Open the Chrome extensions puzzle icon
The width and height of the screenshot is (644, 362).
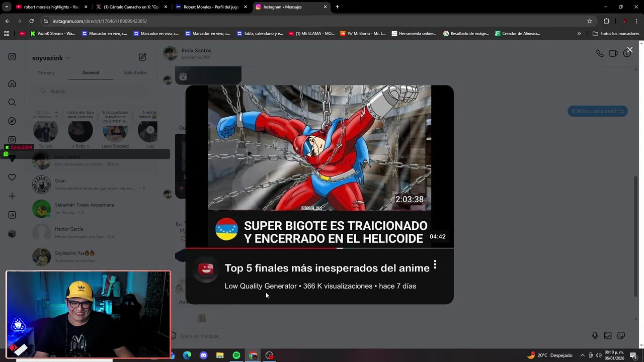[x=606, y=21]
